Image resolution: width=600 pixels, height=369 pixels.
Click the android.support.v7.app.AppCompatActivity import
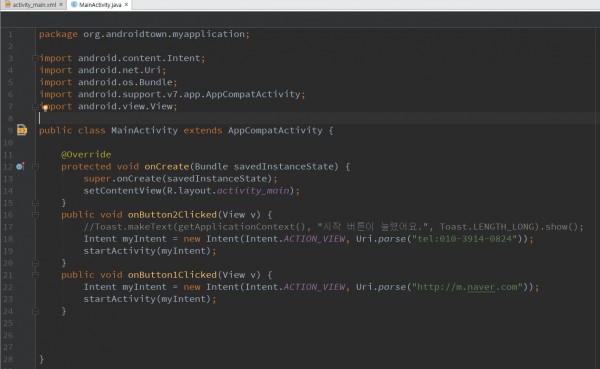click(189, 94)
